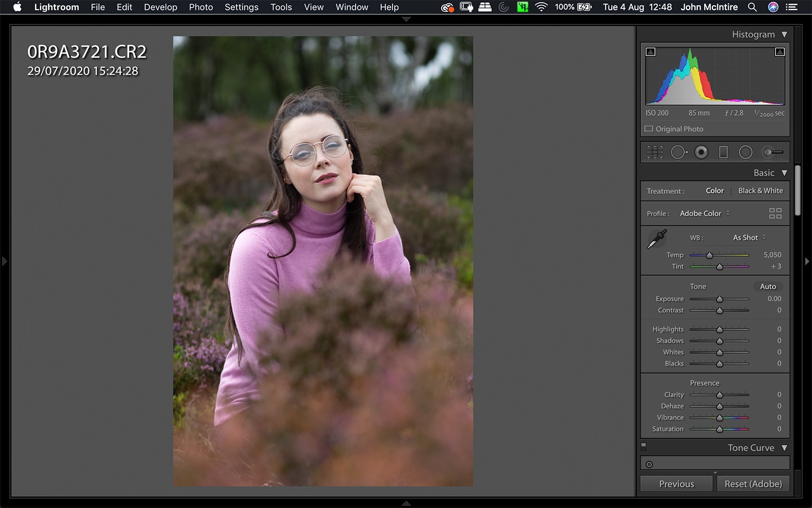Open the profile browser grid icon
The height and width of the screenshot is (508, 812).
click(775, 213)
